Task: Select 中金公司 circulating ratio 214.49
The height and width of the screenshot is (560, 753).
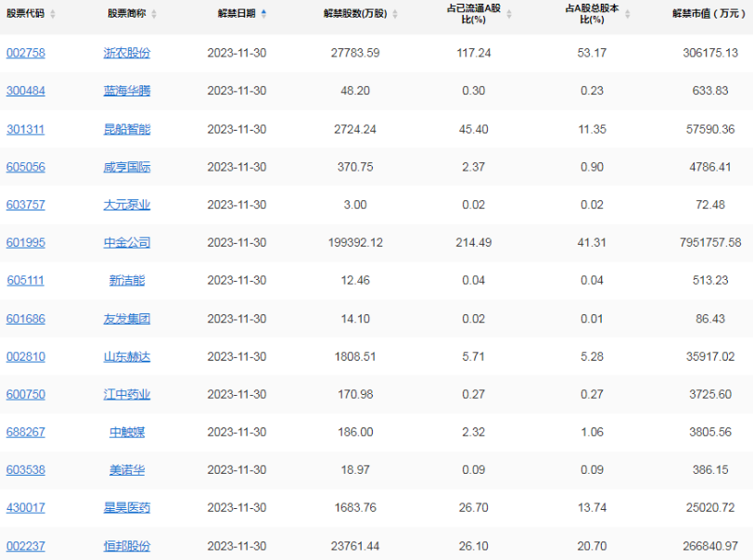Action: click(474, 243)
